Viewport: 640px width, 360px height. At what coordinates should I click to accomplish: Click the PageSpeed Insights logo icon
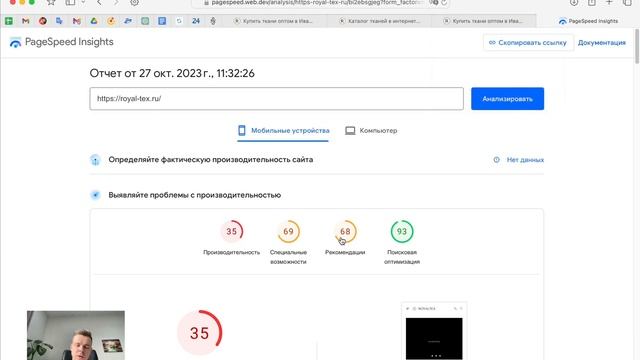[x=15, y=42]
